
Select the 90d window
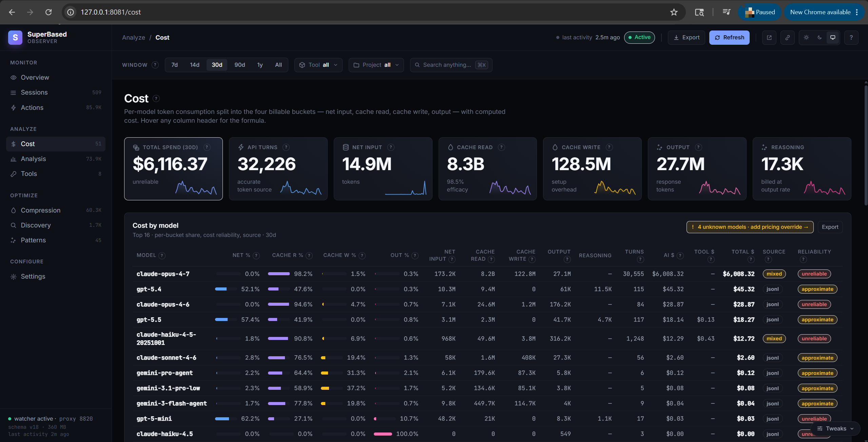(240, 65)
